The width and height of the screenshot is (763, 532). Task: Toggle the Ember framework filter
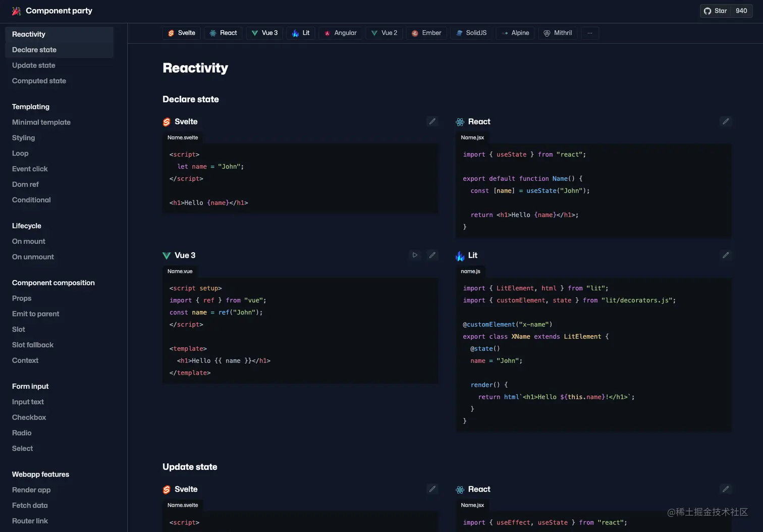pyautogui.click(x=426, y=33)
